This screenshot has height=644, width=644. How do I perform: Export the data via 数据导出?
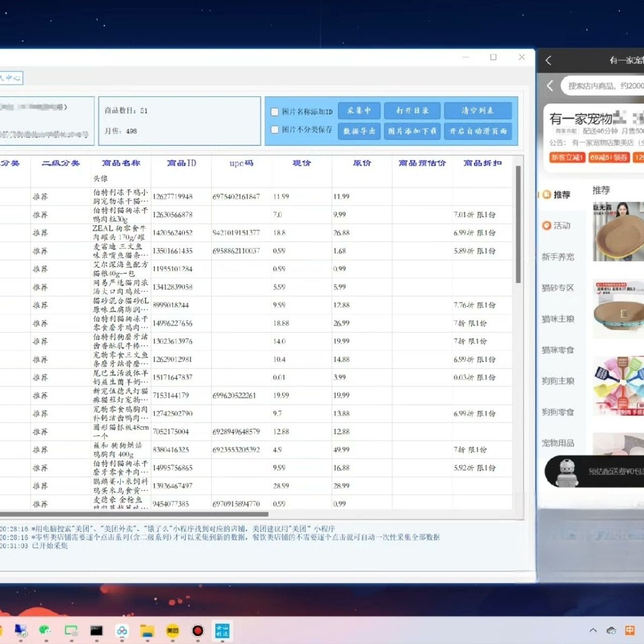(x=359, y=131)
